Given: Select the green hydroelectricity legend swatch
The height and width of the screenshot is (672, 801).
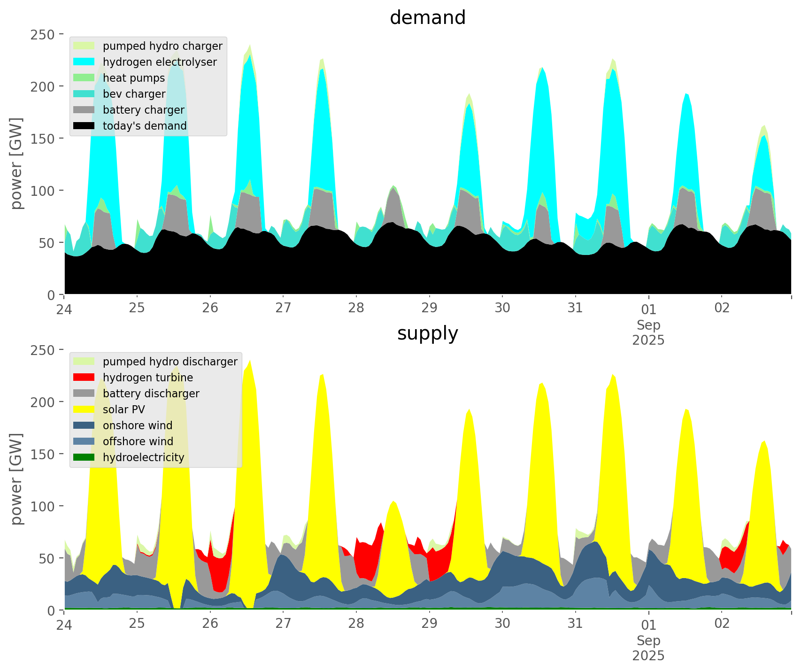Looking at the screenshot, I should (x=84, y=457).
